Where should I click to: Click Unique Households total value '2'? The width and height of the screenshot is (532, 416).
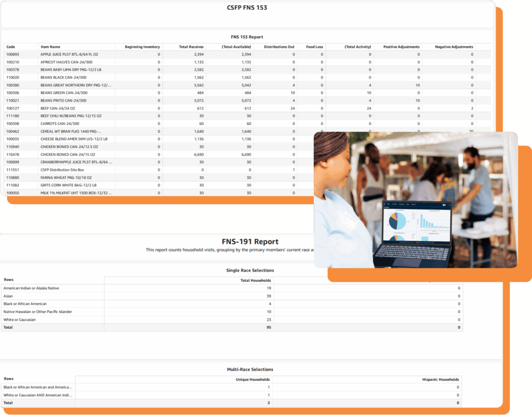click(x=269, y=403)
